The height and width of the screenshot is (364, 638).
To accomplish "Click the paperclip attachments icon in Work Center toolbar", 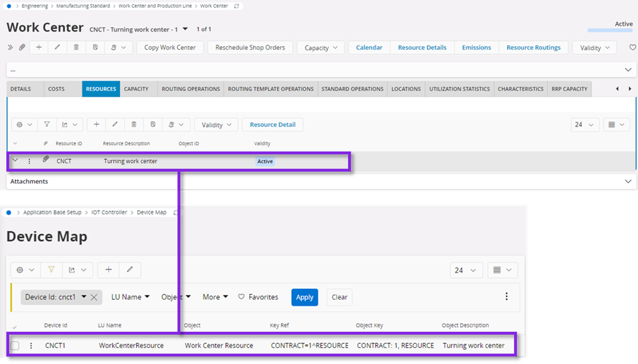I will point(22,48).
